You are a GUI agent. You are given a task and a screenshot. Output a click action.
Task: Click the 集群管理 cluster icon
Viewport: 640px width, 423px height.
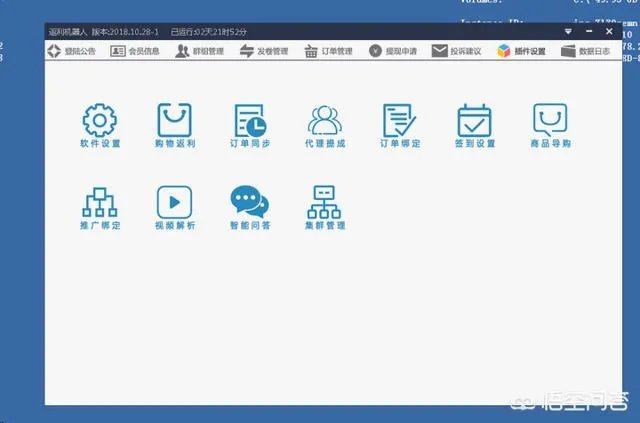click(x=324, y=202)
